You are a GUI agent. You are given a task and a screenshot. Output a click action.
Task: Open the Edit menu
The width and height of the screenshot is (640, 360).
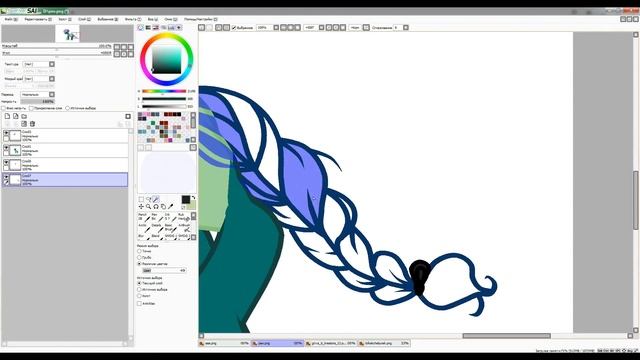(38, 19)
